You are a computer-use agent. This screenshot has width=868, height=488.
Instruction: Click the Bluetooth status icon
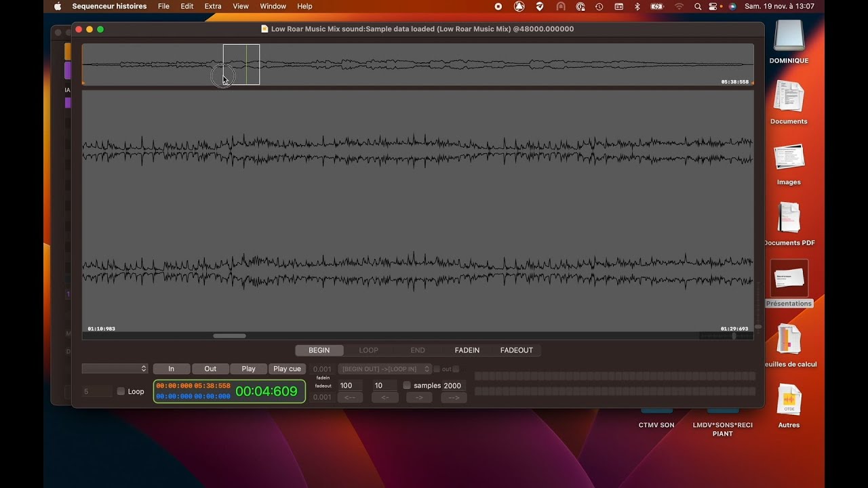(x=637, y=6)
